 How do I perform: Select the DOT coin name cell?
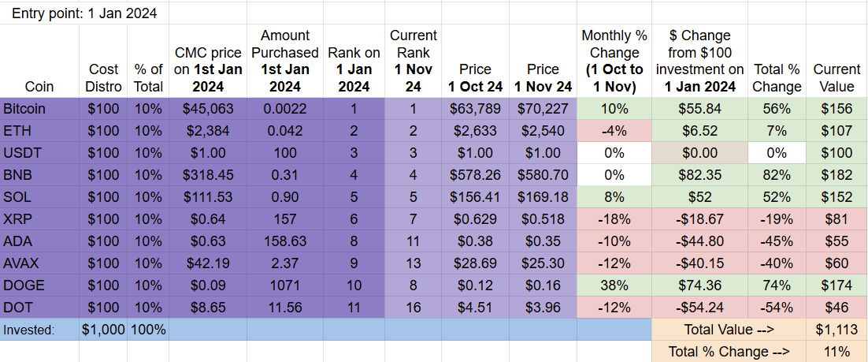[40, 308]
